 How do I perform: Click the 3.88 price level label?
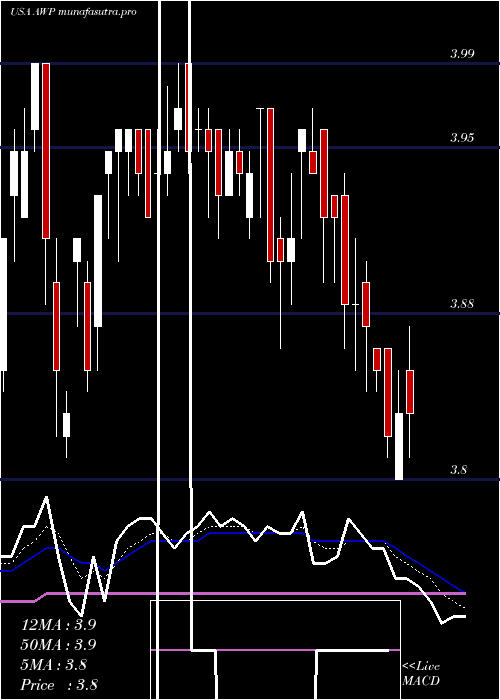pyautogui.click(x=462, y=304)
